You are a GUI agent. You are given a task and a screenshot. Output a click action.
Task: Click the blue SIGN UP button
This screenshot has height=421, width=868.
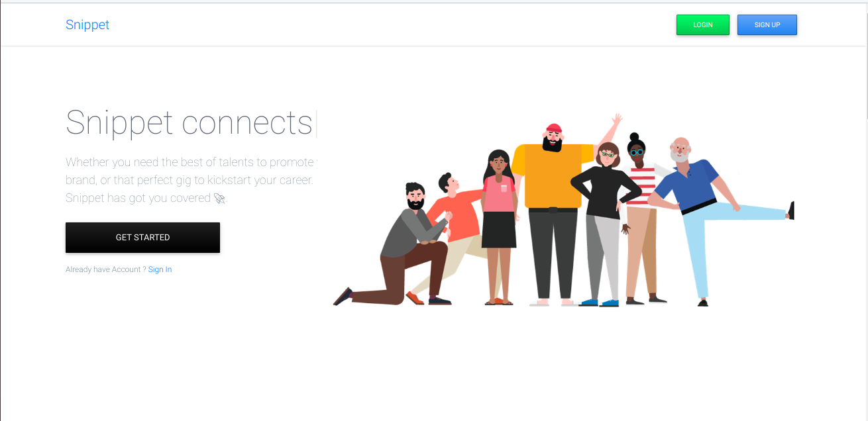coord(767,24)
